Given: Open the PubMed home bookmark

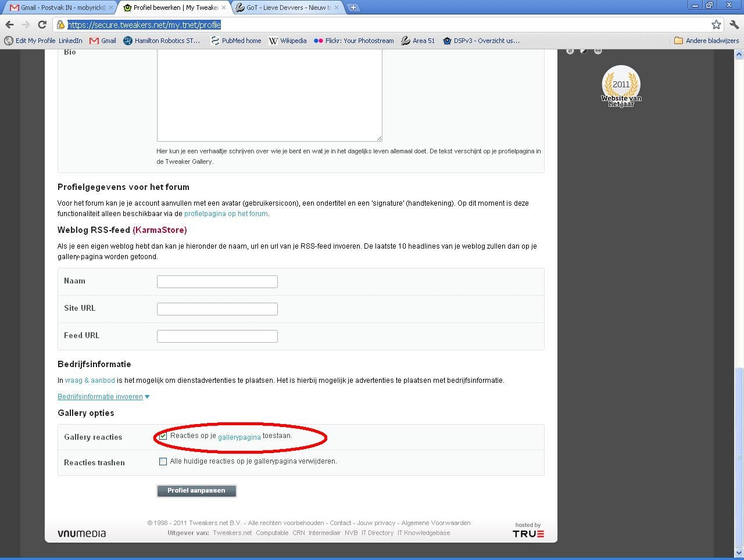Looking at the screenshot, I should click(x=236, y=41).
